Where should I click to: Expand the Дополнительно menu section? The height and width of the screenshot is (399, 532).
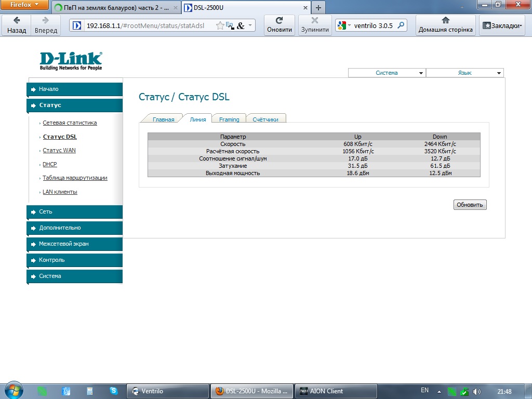(x=75, y=228)
